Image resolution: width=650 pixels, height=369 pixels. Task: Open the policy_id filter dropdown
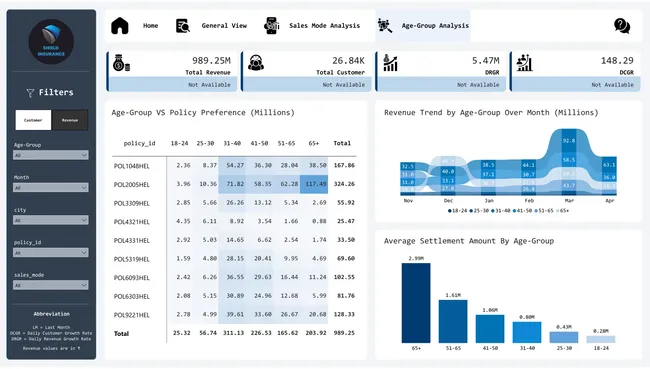(x=51, y=252)
